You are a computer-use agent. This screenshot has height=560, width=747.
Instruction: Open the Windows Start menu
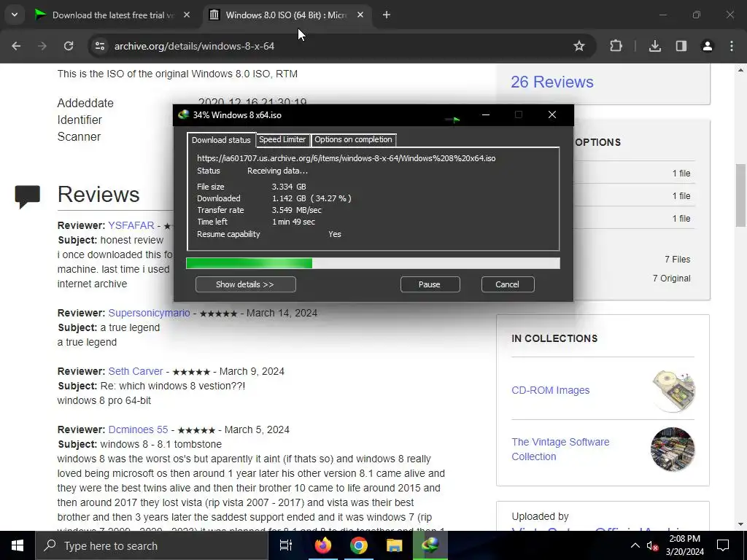click(18, 545)
